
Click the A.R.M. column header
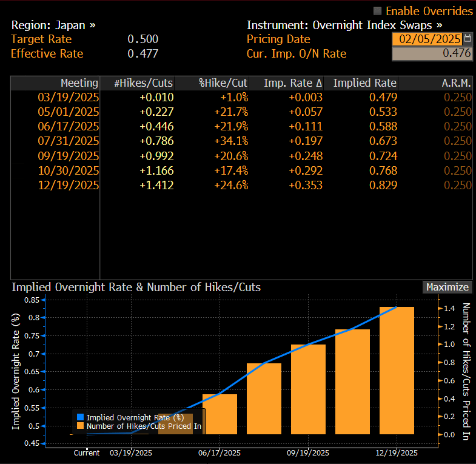[435, 83]
